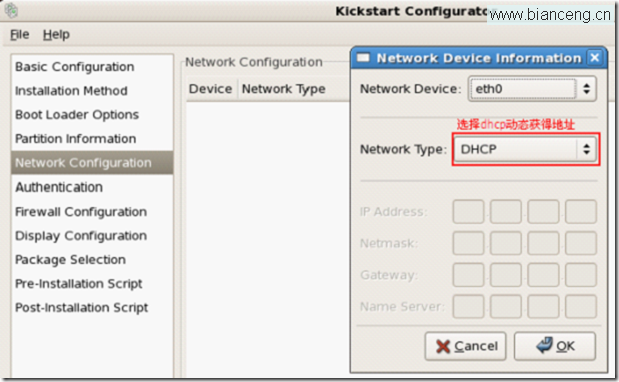The width and height of the screenshot is (619, 382).
Task: Click the red X Cancel icon
Action: pyautogui.click(x=443, y=346)
